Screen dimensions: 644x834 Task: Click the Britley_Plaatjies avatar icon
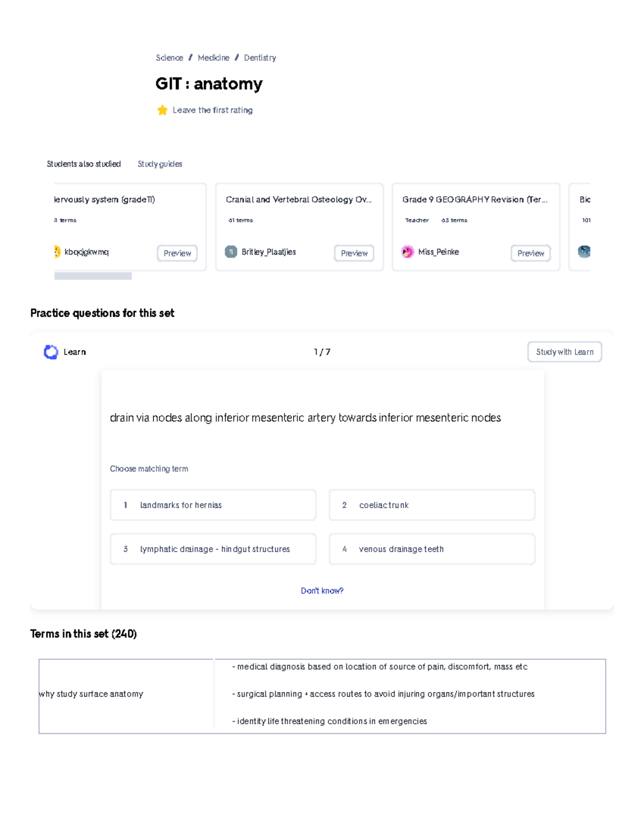(x=230, y=251)
